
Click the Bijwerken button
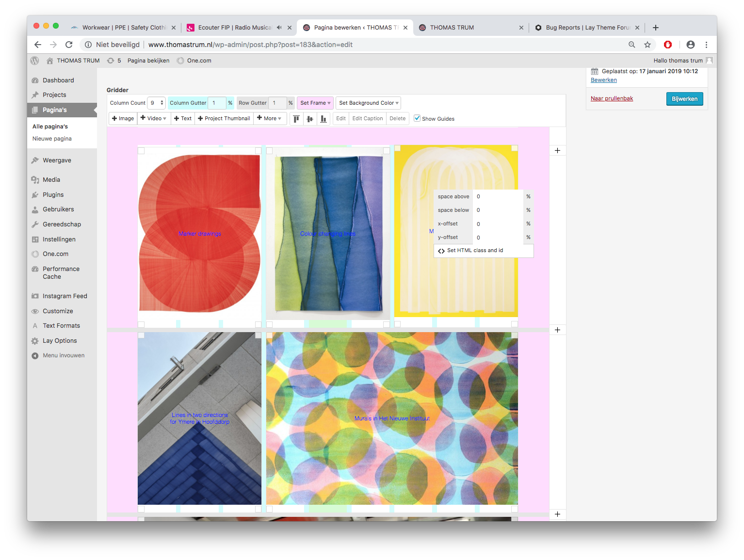(684, 99)
